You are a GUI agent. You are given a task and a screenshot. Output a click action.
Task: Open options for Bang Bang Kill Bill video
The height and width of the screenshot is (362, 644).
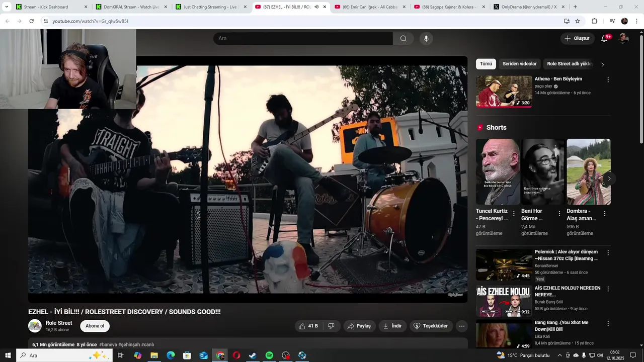pos(608,324)
